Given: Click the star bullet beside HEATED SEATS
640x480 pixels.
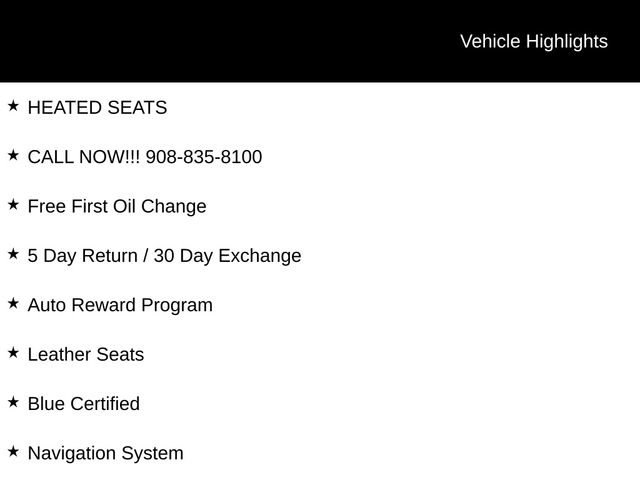Looking at the screenshot, I should (x=13, y=105).
